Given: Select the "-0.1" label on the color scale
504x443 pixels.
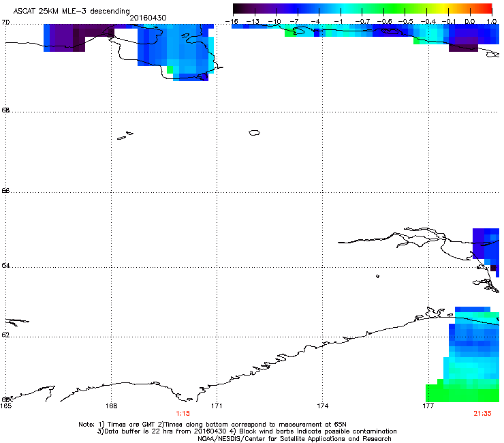Looking at the screenshot, I should (x=448, y=22).
